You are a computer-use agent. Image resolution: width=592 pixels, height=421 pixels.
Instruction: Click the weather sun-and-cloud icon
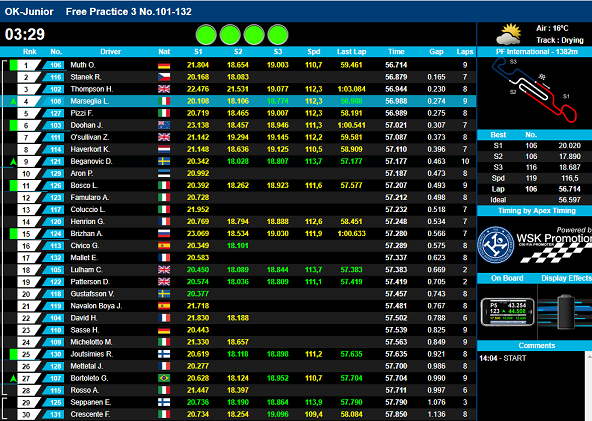[509, 34]
